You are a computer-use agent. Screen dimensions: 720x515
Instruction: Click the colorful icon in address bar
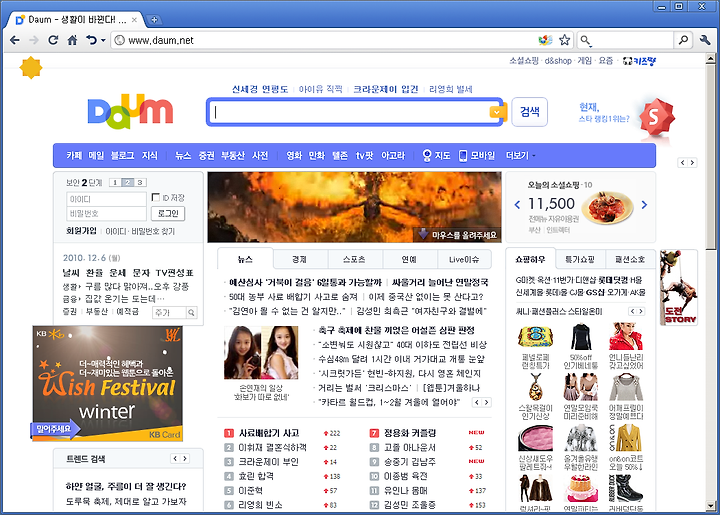(545, 40)
